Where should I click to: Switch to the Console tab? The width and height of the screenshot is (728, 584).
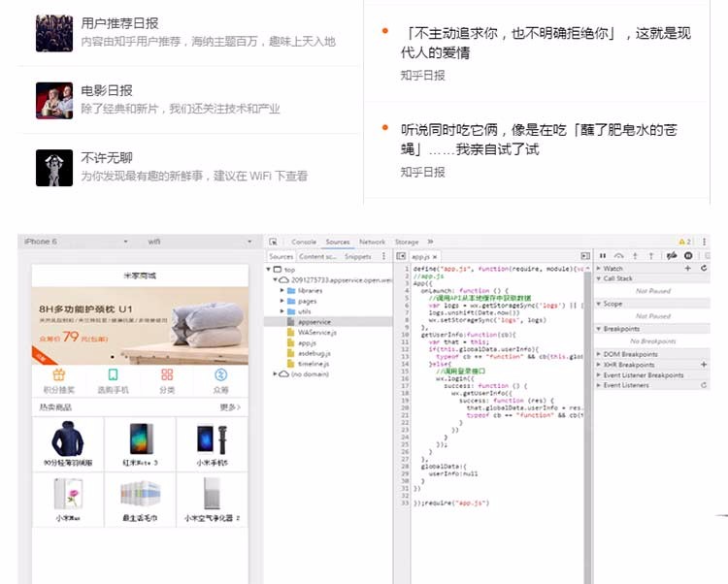304,242
